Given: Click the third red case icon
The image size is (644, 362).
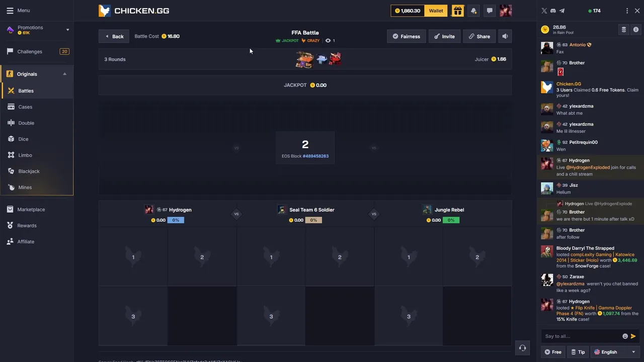Looking at the screenshot, I should click(335, 59).
